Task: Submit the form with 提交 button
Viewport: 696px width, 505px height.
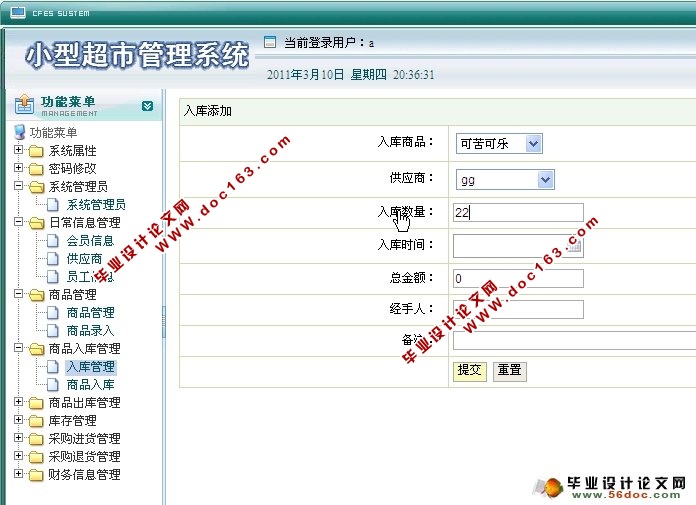Action: tap(470, 371)
